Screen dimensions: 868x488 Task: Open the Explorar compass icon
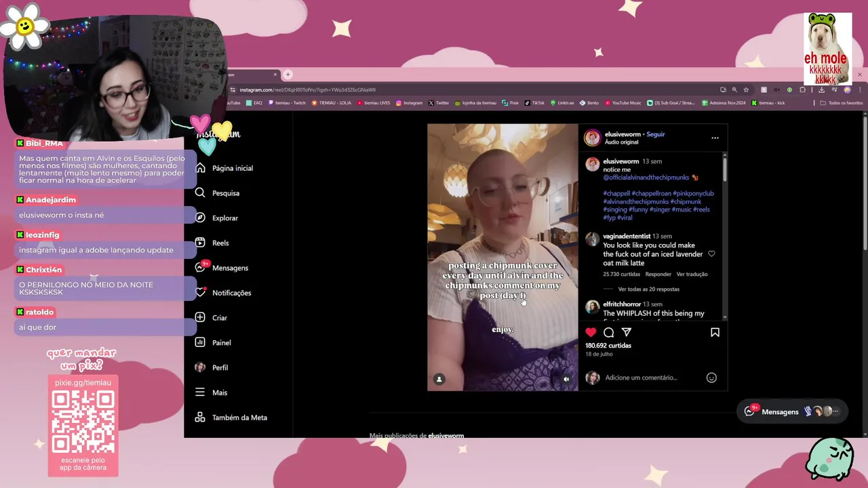[x=200, y=218]
